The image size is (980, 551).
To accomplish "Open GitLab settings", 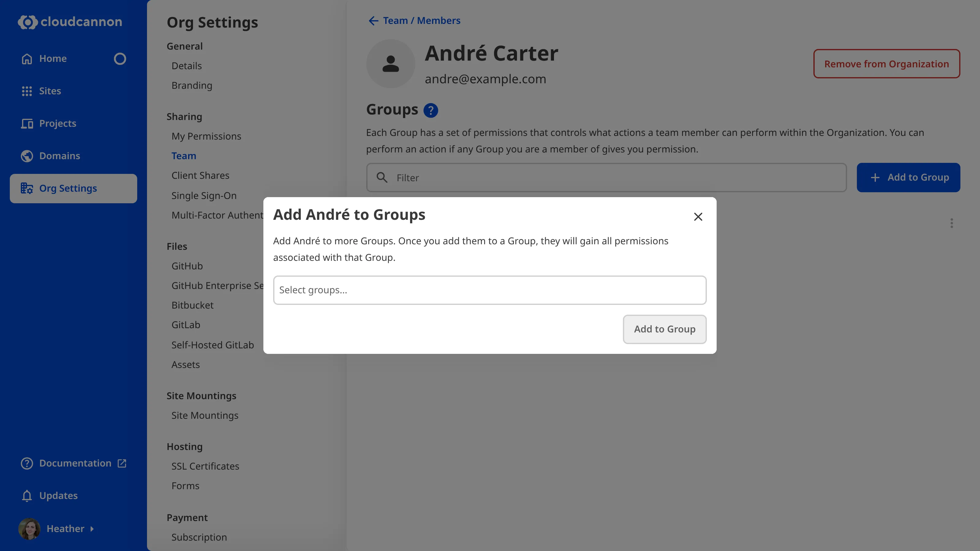I will tap(186, 325).
